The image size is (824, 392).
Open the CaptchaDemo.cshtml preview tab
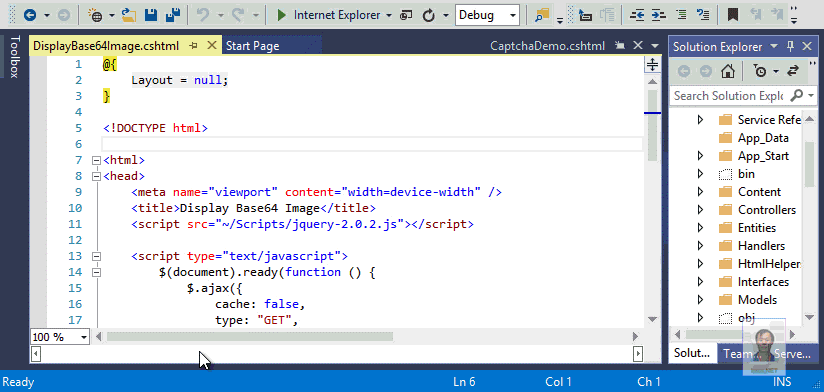point(547,46)
